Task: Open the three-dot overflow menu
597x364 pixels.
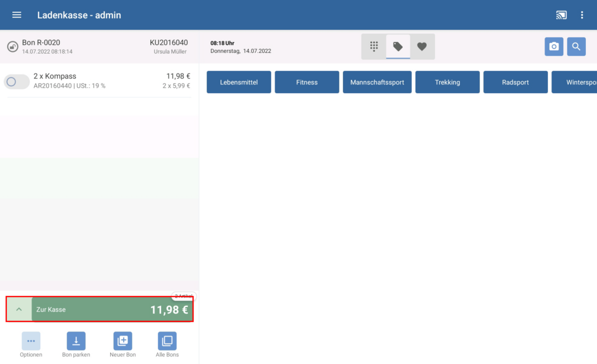Action: tap(582, 15)
